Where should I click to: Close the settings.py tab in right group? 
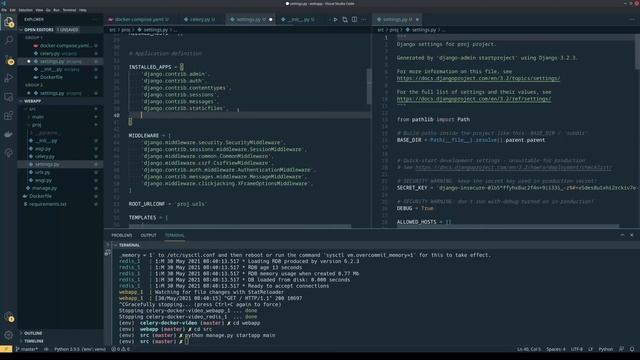417,19
